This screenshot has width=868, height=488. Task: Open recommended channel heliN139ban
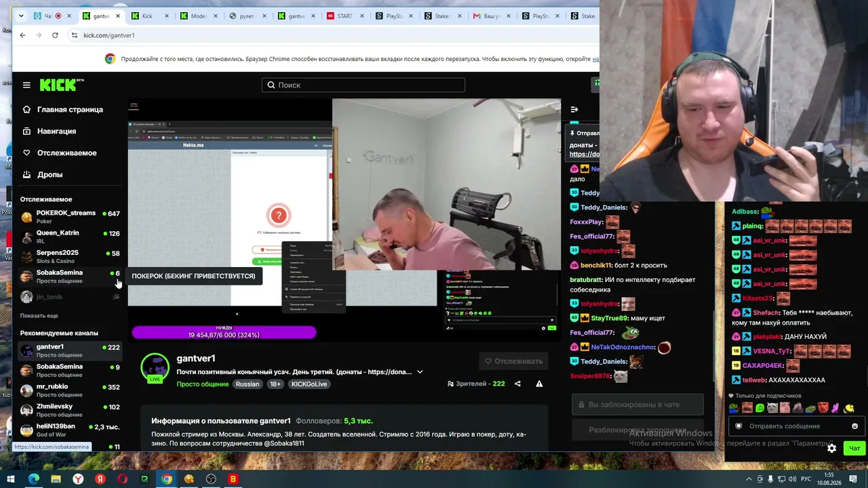[x=70, y=430]
